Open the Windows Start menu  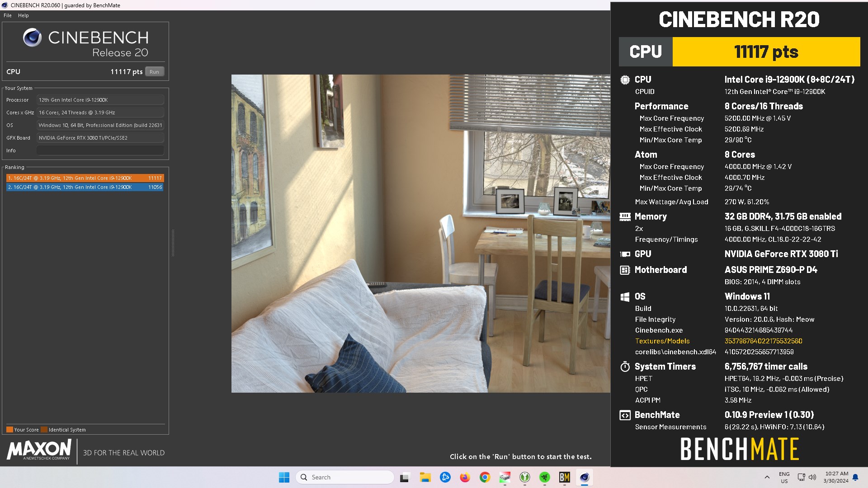click(x=284, y=477)
